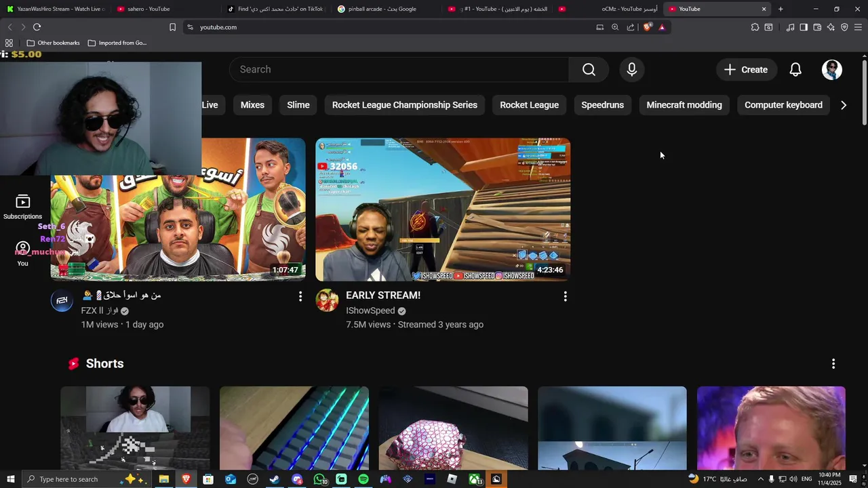Open browser hamburger main menu

pyautogui.click(x=858, y=27)
